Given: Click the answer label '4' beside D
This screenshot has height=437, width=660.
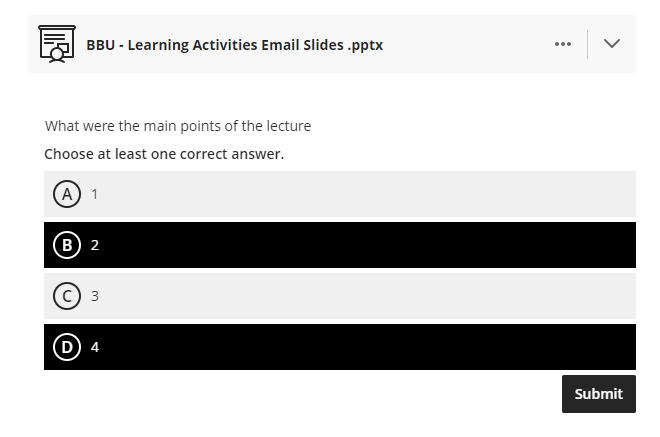Looking at the screenshot, I should 95,347.
